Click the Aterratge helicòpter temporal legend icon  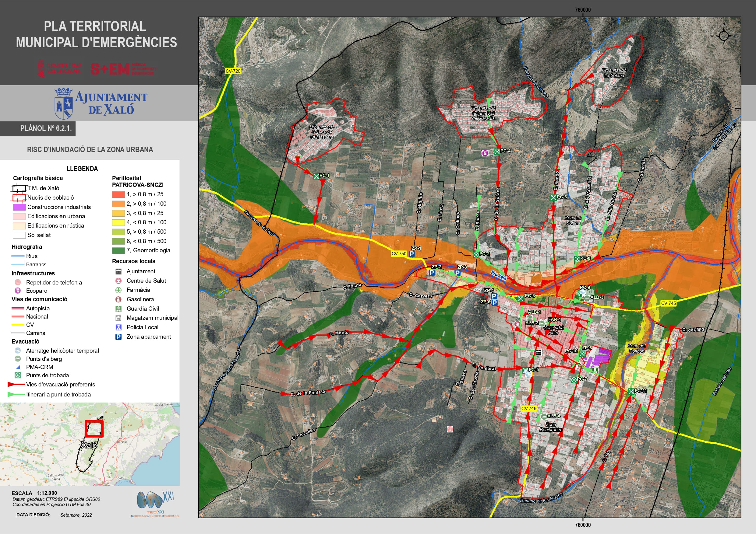[x=18, y=351]
